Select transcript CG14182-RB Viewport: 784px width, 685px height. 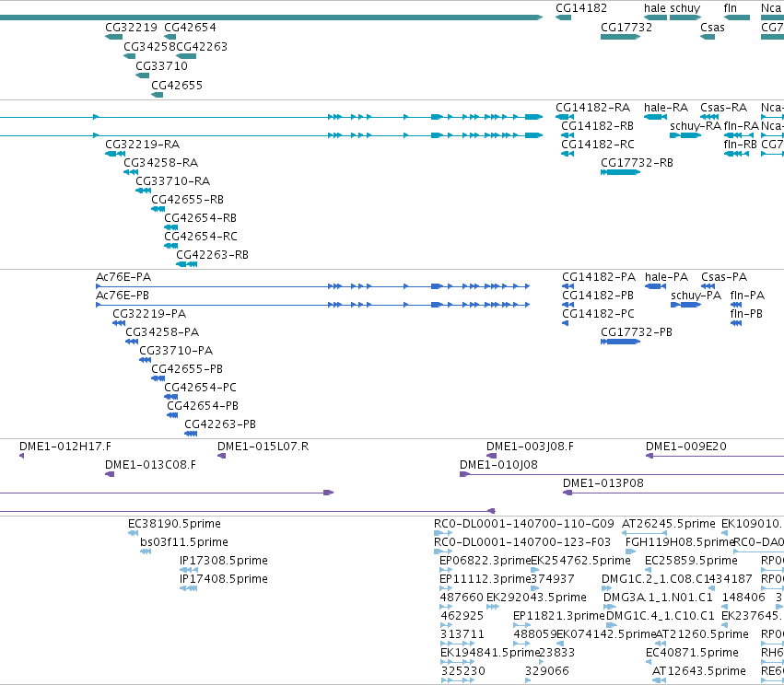click(597, 126)
